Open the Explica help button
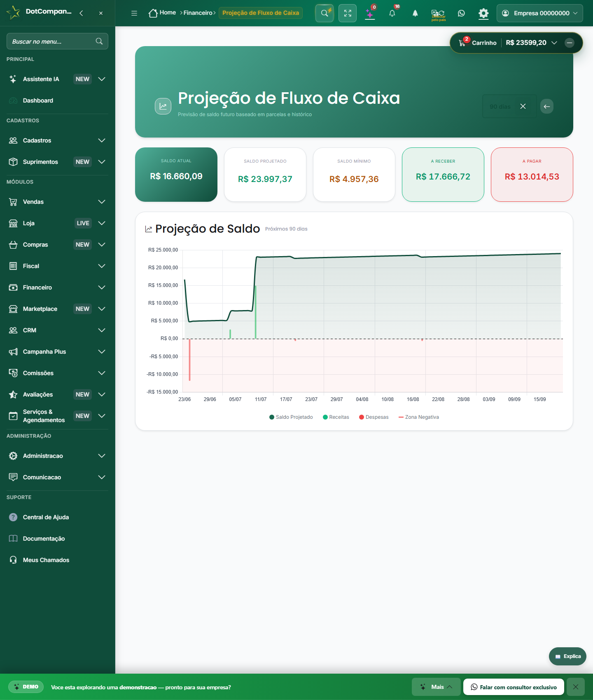The width and height of the screenshot is (593, 700). click(567, 656)
